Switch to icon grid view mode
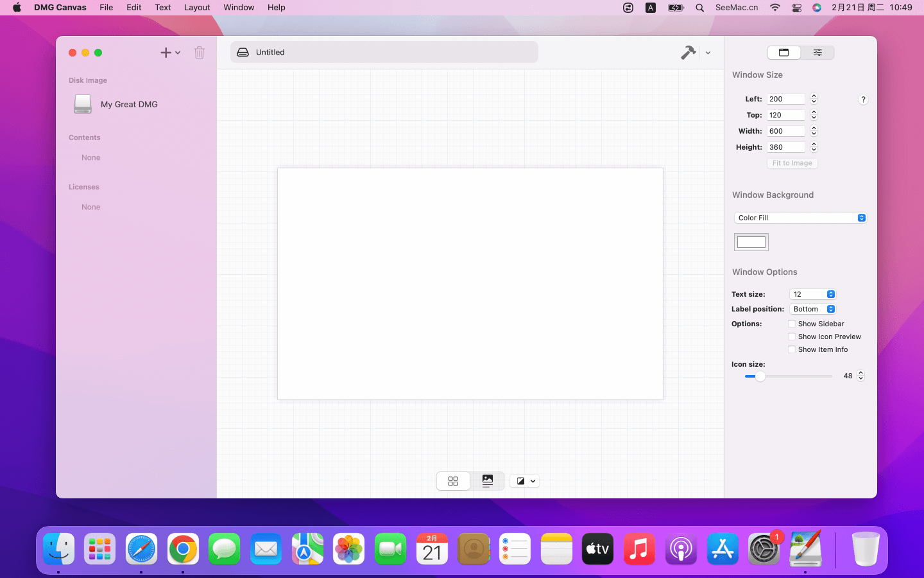This screenshot has height=578, width=924. 453,481
